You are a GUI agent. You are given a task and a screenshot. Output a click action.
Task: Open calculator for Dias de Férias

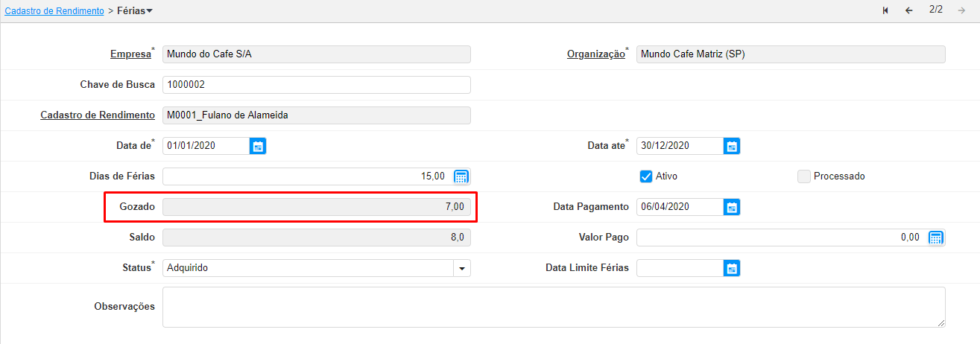(461, 176)
